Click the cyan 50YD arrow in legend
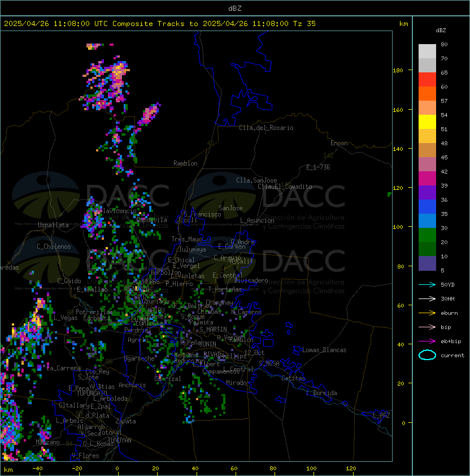 (427, 285)
